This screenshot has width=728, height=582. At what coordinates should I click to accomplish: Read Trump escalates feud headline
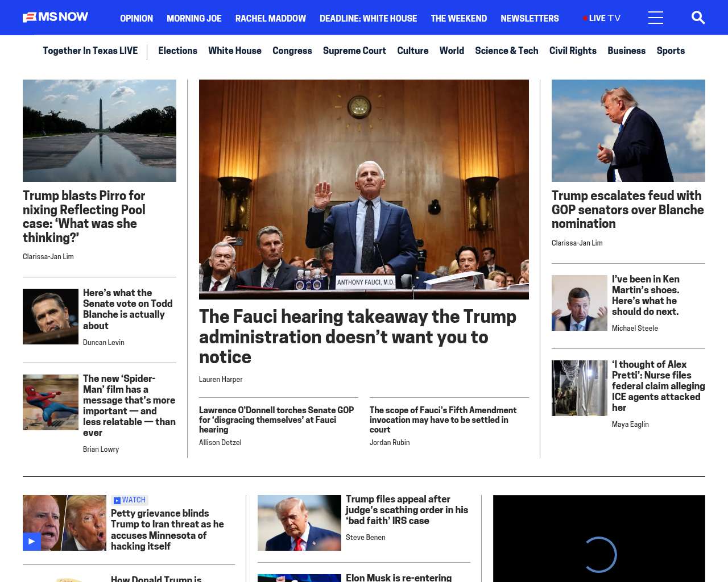coord(628,210)
